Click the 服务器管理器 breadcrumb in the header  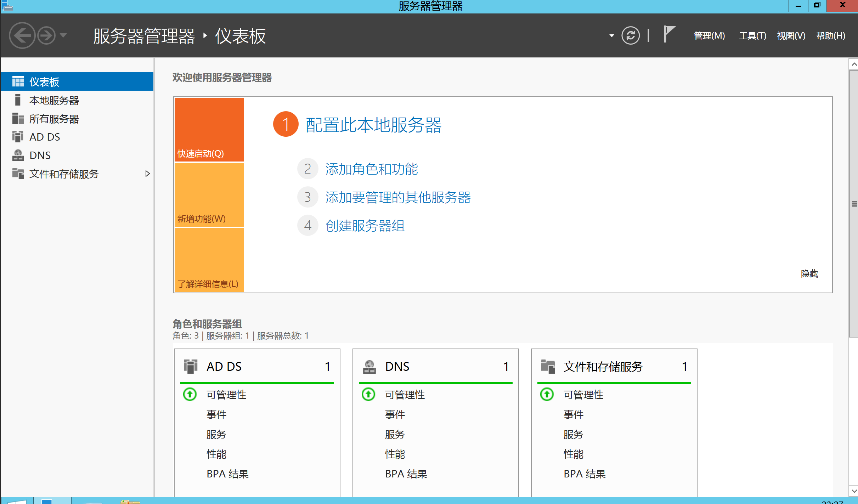pyautogui.click(x=144, y=36)
